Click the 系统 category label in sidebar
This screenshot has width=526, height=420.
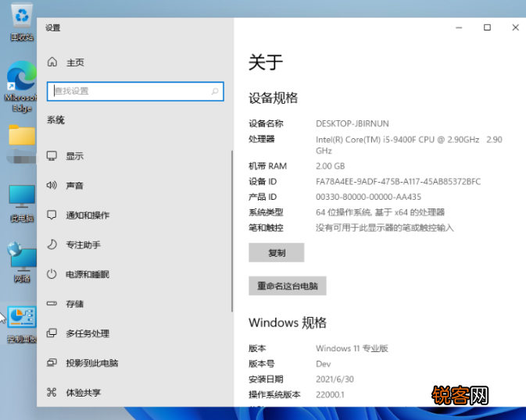[55, 120]
